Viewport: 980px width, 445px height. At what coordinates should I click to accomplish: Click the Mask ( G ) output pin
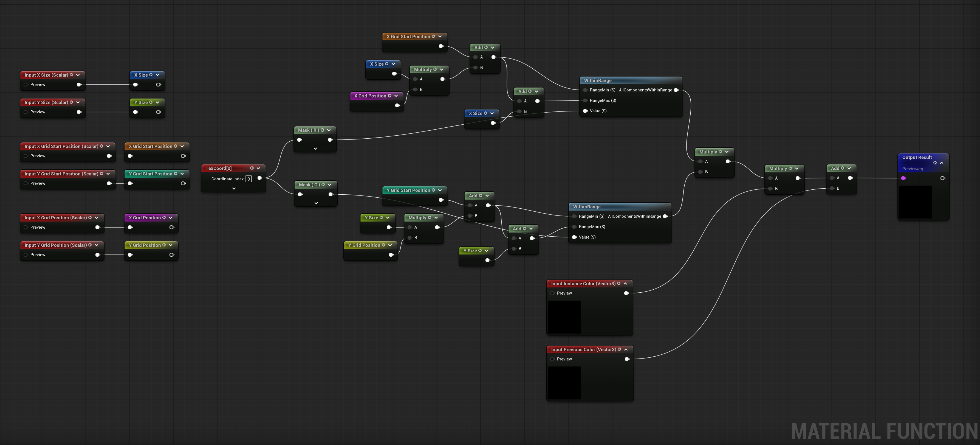coord(331,195)
